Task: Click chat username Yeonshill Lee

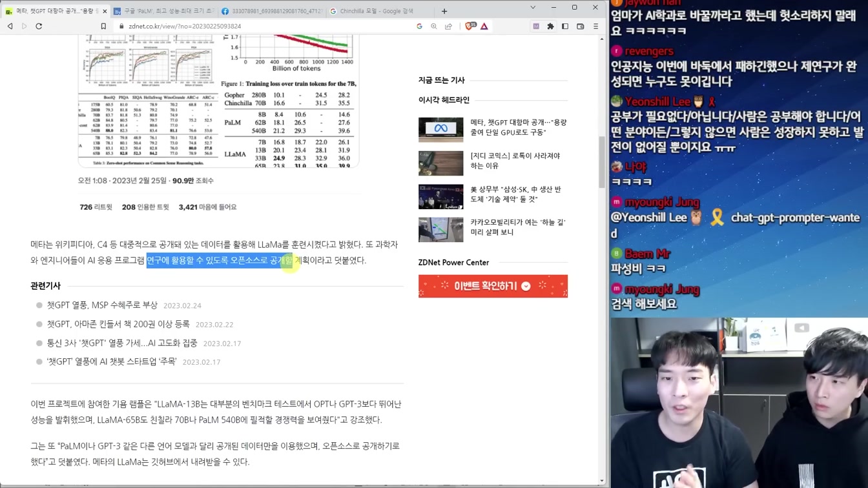Action: tap(657, 101)
